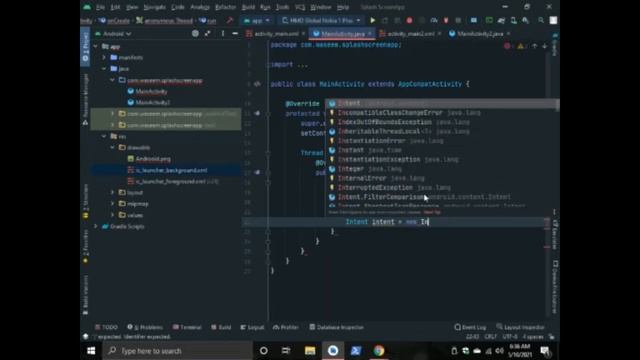Choose Integer from the completion list
Image resolution: width=640 pixels, height=360 pixels.
point(441,169)
